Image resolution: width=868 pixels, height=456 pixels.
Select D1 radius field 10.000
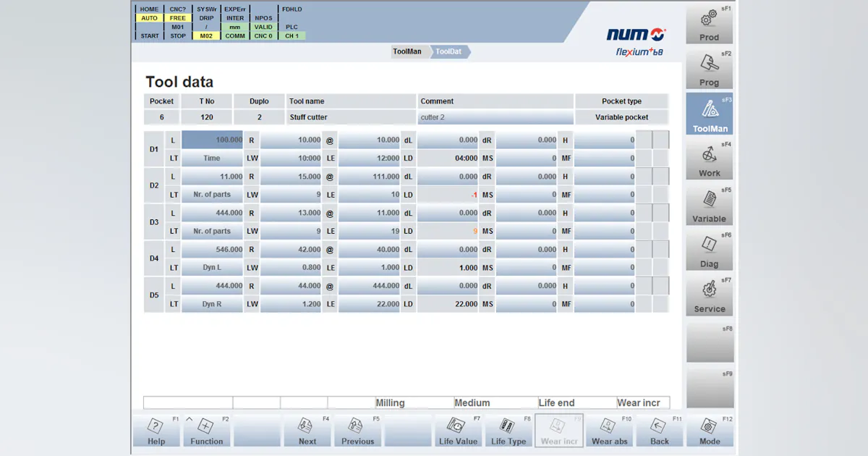pyautogui.click(x=291, y=140)
